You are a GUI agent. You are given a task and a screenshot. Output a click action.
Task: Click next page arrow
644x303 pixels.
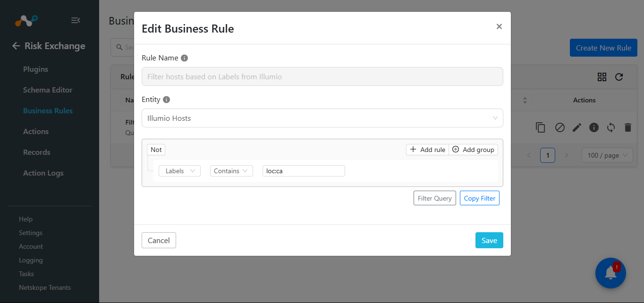tap(567, 155)
